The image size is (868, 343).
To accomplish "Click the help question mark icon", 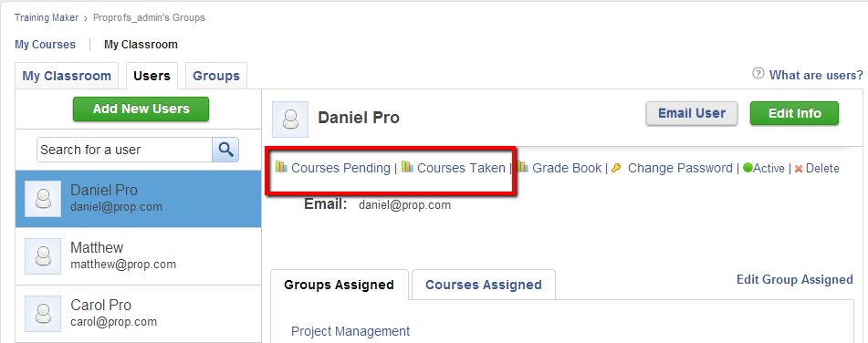I will coord(758,74).
